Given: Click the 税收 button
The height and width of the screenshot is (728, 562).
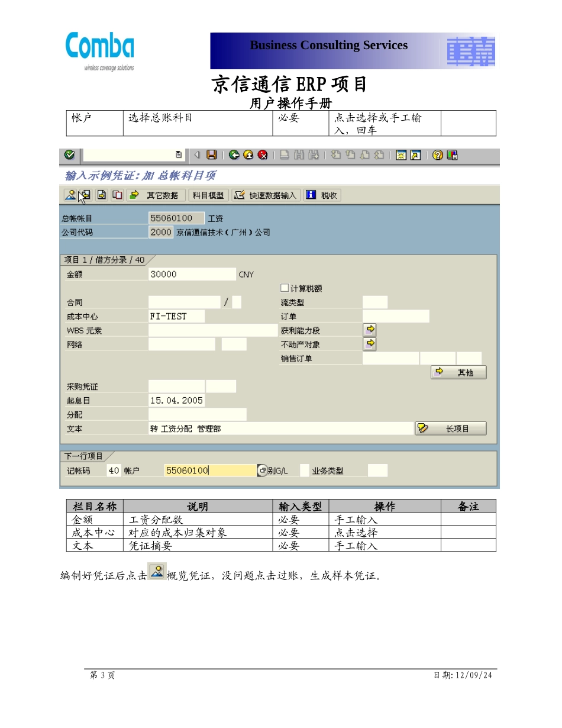Looking at the screenshot, I should [x=322, y=195].
